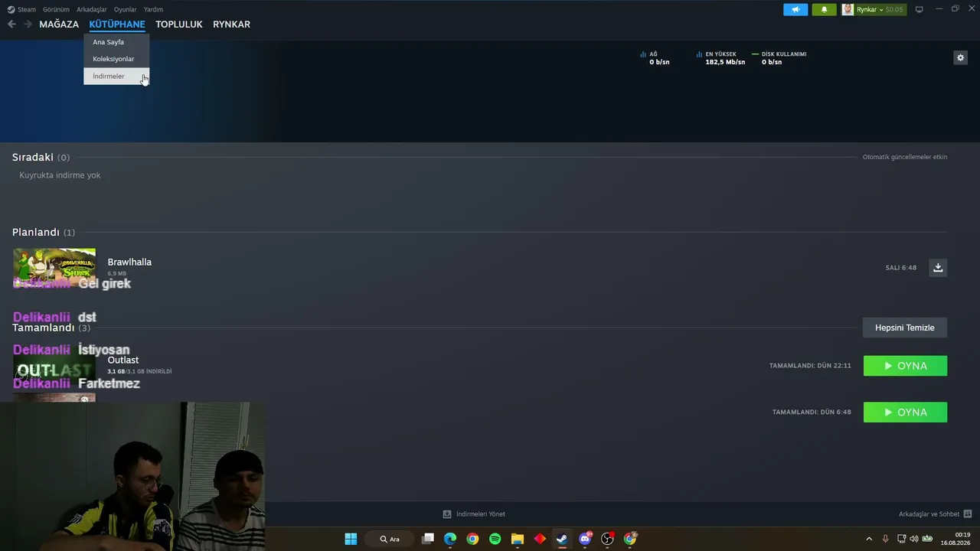Image resolution: width=980 pixels, height=551 pixels.
Task: Open Spotify from the taskbar
Action: click(x=495, y=539)
